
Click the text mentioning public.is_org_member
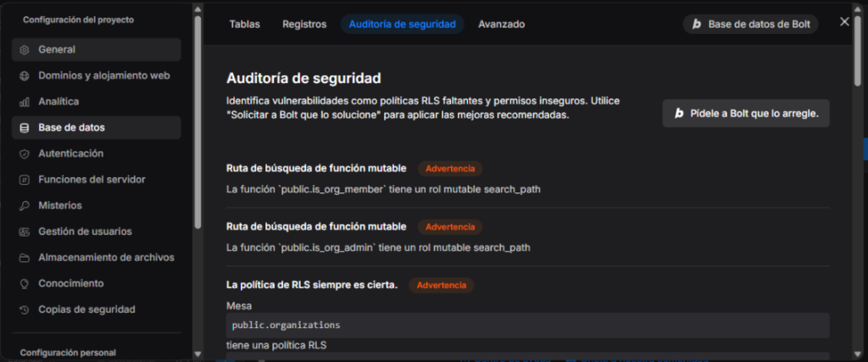pyautogui.click(x=383, y=189)
